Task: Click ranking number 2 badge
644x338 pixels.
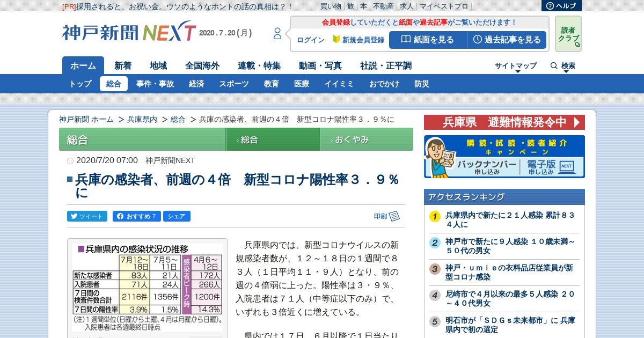Action: [x=435, y=243]
